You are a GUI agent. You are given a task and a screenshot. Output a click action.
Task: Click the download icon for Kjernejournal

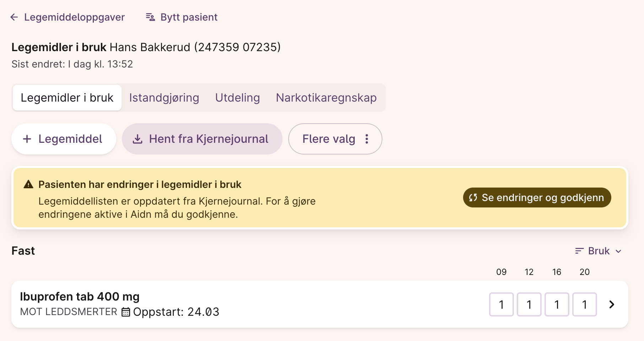click(138, 139)
